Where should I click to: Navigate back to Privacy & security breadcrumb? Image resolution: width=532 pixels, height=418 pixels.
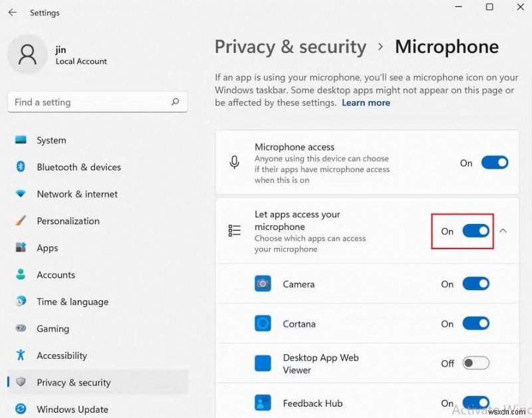point(291,47)
